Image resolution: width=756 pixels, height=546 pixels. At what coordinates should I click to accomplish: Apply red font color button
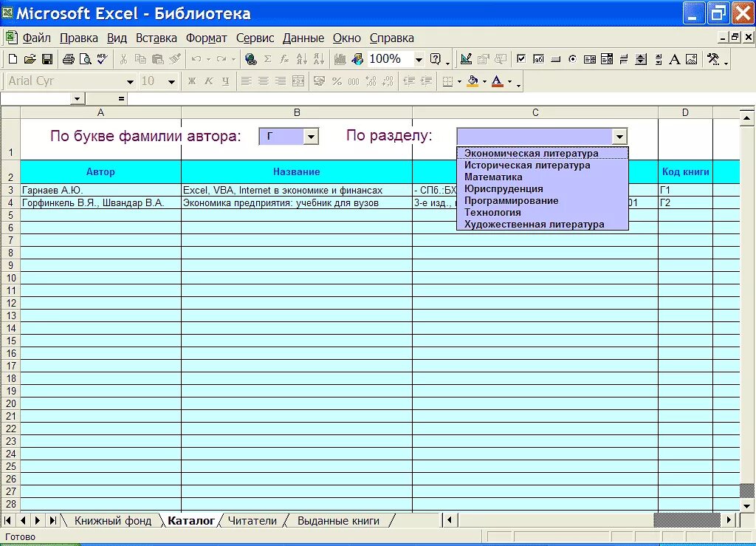498,81
